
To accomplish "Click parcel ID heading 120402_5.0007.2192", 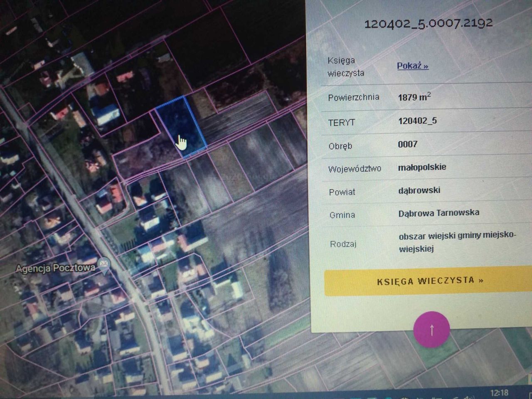I will pos(428,23).
